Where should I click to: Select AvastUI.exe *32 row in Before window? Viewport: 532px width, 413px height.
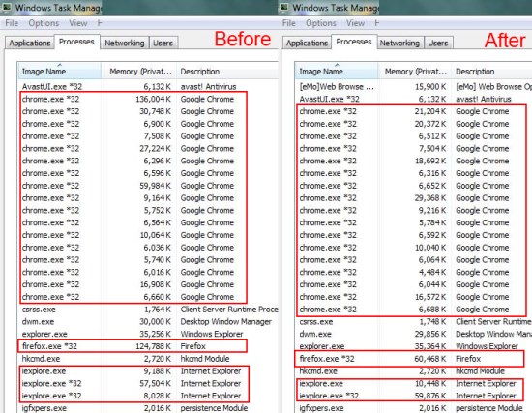tap(148, 86)
